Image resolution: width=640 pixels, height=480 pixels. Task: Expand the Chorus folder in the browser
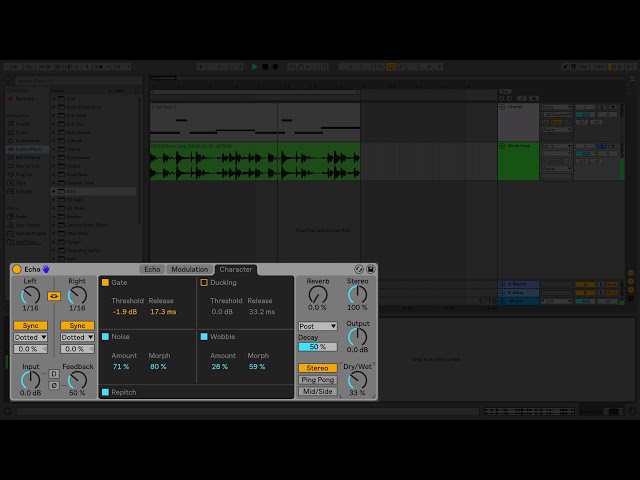coord(53,149)
